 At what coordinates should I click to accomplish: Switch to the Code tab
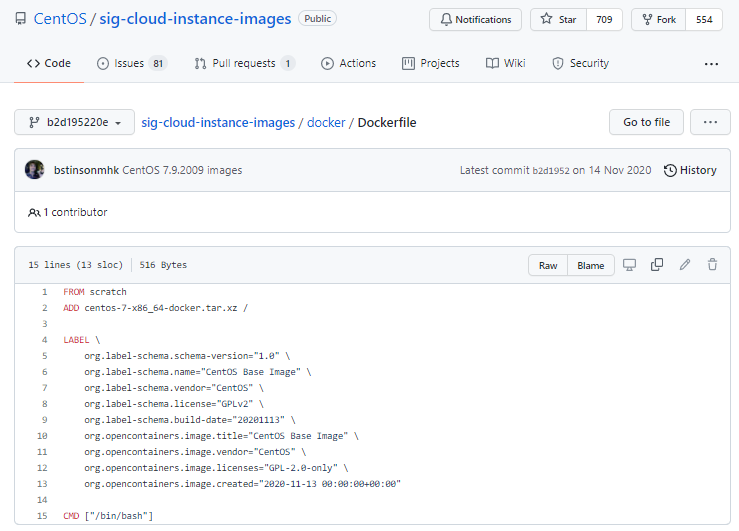coord(49,63)
